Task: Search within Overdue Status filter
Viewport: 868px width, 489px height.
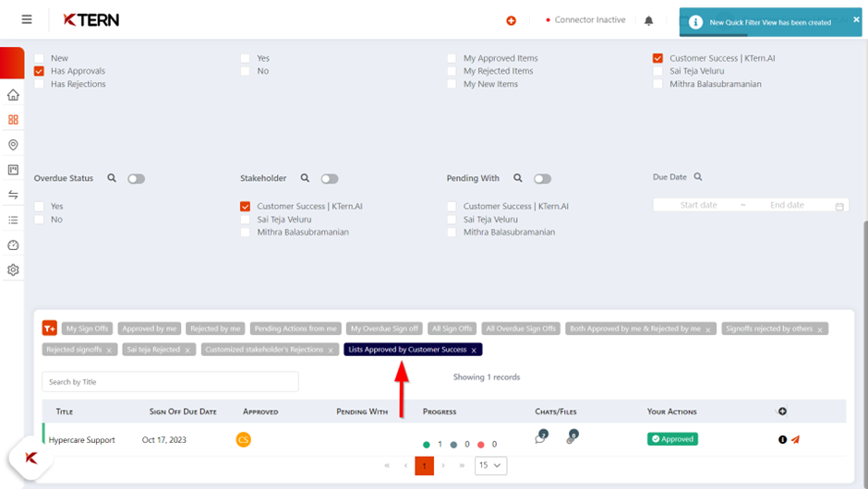Action: (112, 178)
